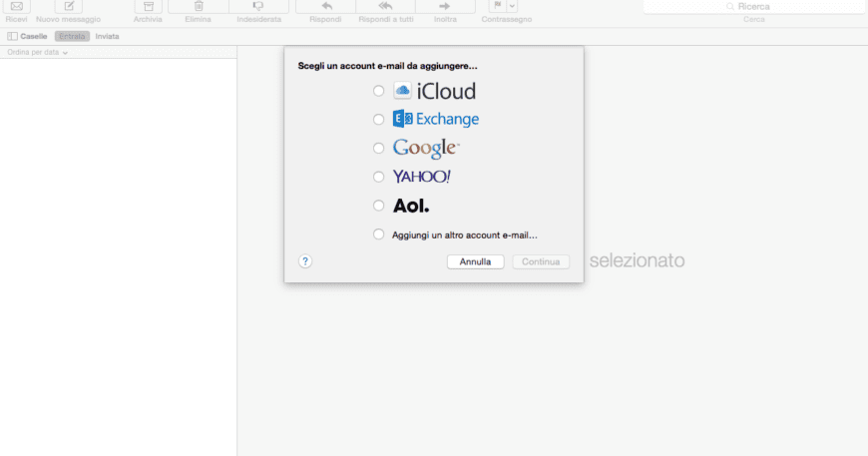Click the Archivia box icon
The image size is (868, 456).
tap(149, 7)
